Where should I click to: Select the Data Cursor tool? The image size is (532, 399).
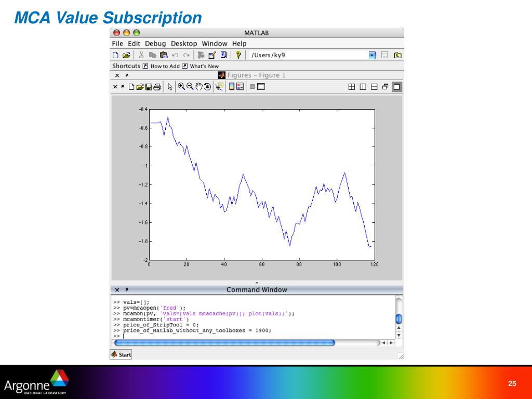pos(220,87)
